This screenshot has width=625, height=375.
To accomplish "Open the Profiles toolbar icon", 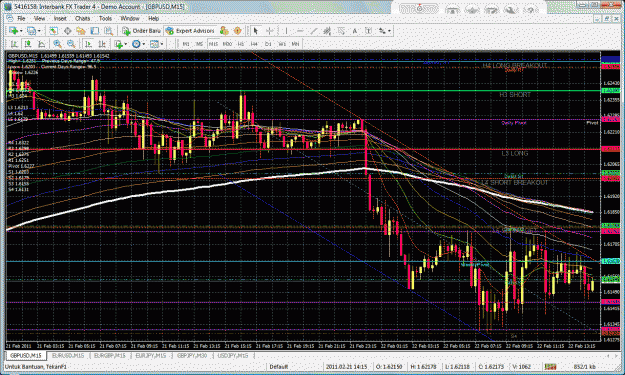I will (x=31, y=31).
